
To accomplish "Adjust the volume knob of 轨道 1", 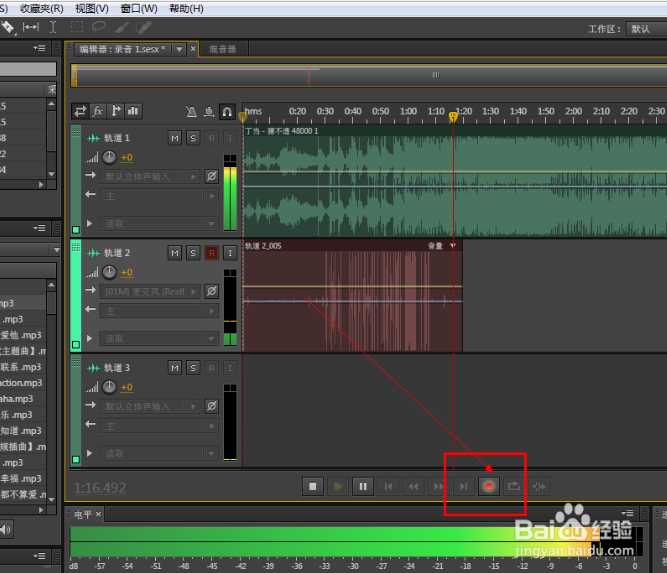I will pyautogui.click(x=109, y=157).
